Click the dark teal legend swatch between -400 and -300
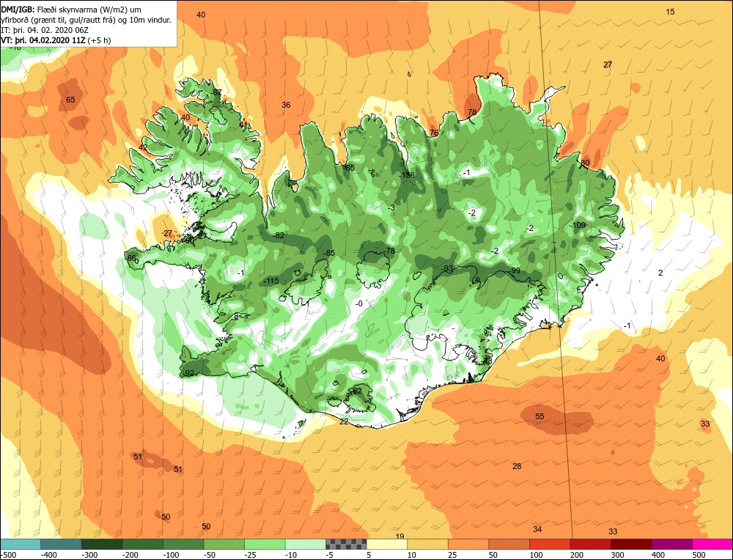The height and width of the screenshot is (560, 733). (62, 544)
